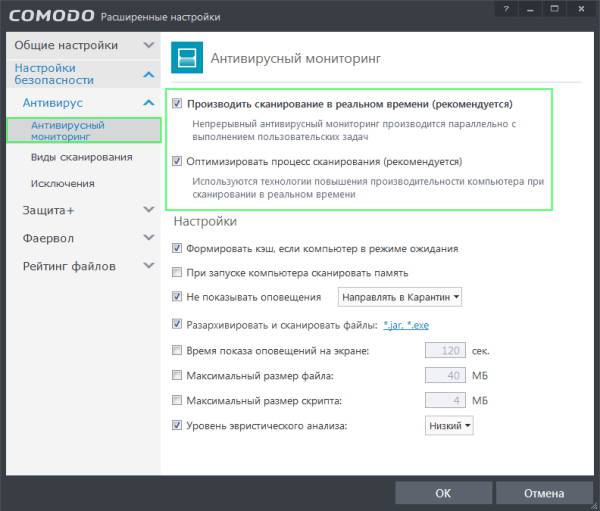600x511 pixels.
Task: Click the 'Отмена' cancel button
Action: [x=544, y=493]
